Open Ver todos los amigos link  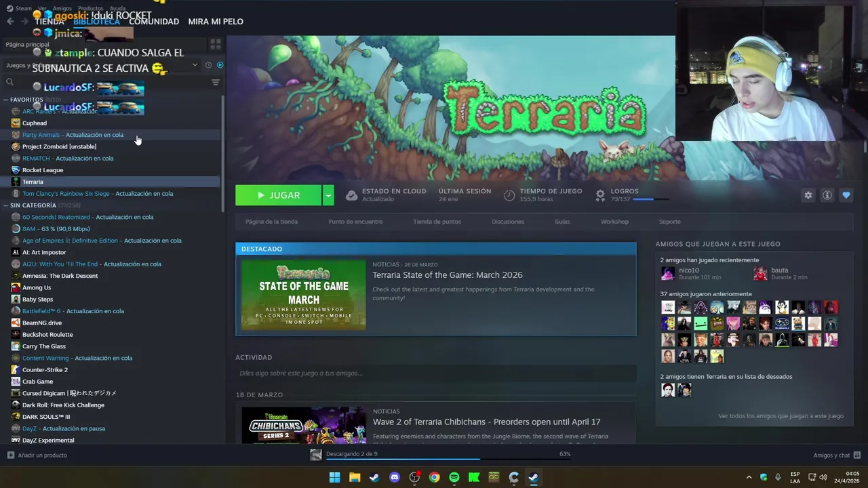(x=781, y=416)
